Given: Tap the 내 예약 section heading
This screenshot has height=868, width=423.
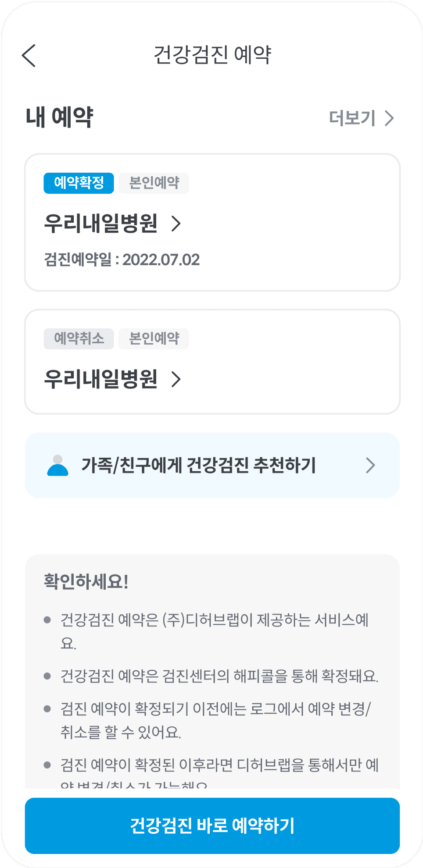Looking at the screenshot, I should [x=59, y=117].
